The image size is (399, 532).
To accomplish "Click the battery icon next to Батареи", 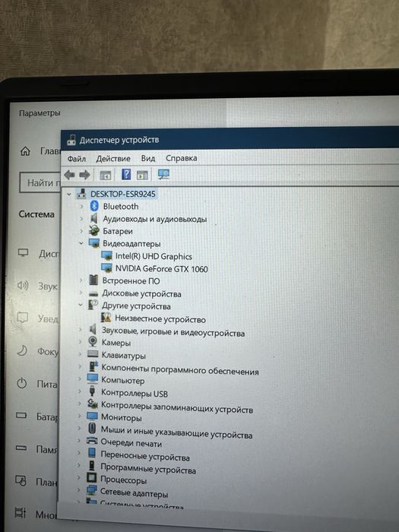I will (93, 231).
